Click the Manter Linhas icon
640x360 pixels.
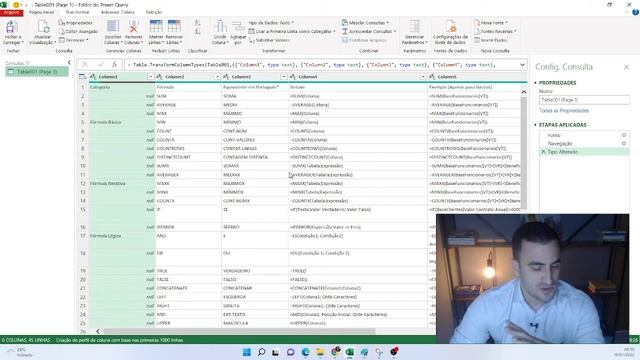(156, 27)
